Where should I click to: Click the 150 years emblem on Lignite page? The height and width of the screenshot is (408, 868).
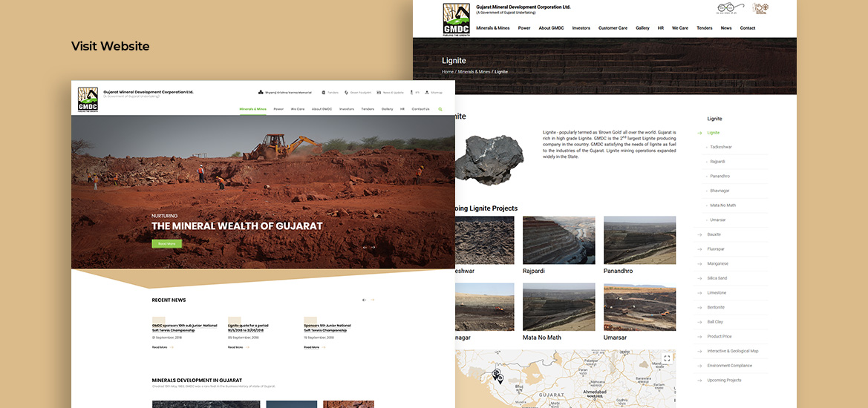[761, 8]
